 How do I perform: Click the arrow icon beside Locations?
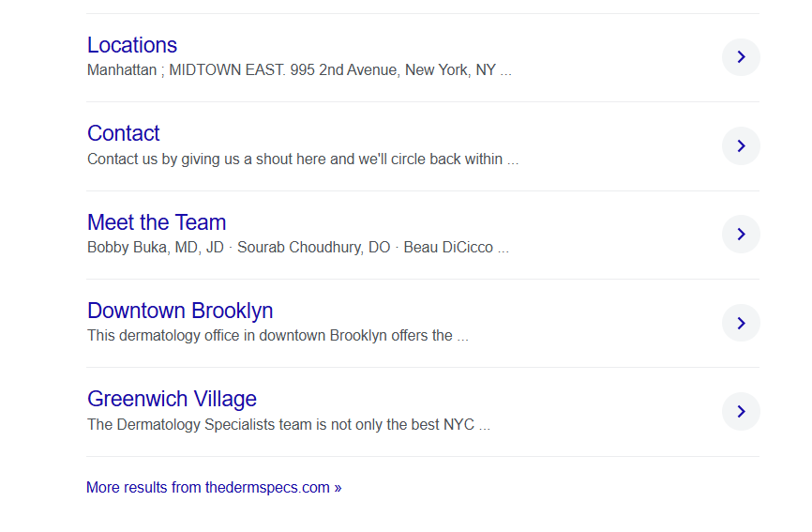click(741, 57)
